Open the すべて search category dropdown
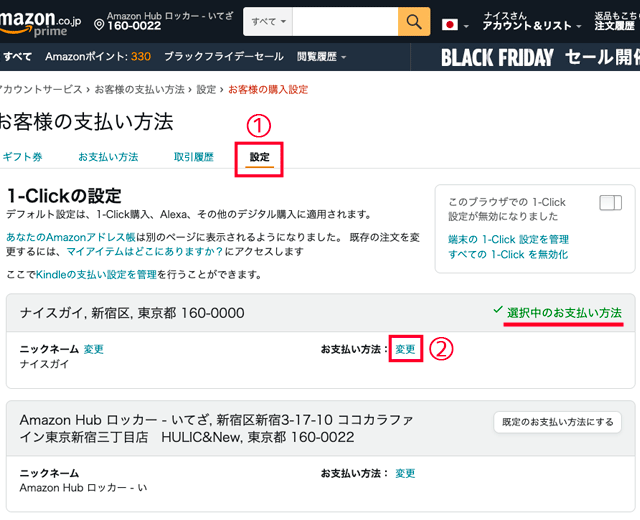 click(268, 22)
